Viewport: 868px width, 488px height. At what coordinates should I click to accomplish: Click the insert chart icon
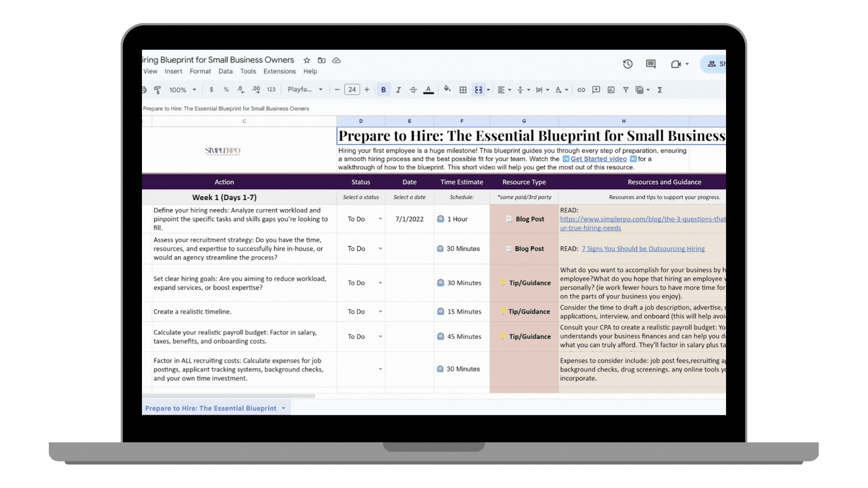click(x=611, y=90)
